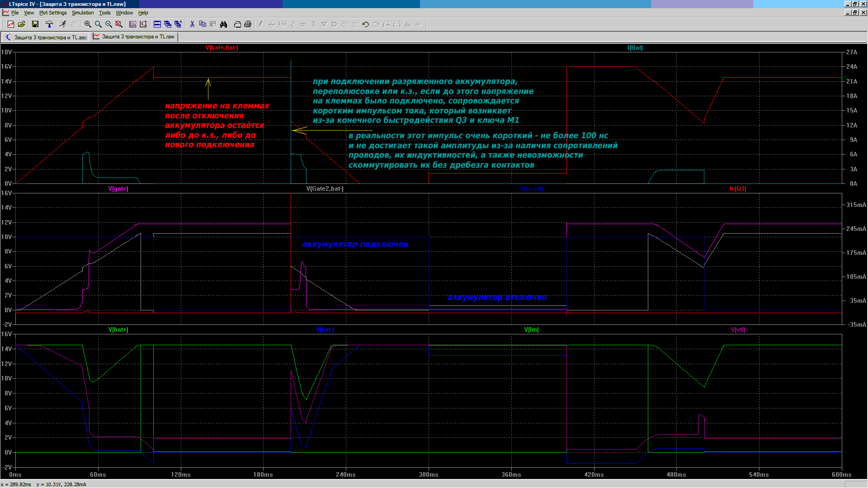868x488 pixels.
Task: Click the V[on,off] trace label
Action: 531,188
